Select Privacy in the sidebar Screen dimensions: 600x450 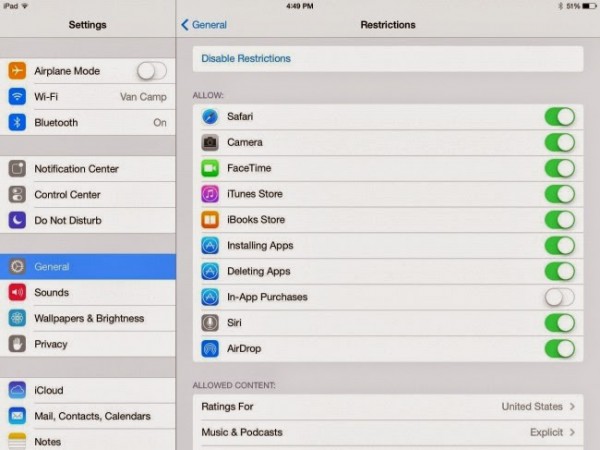pyautogui.click(x=88, y=344)
